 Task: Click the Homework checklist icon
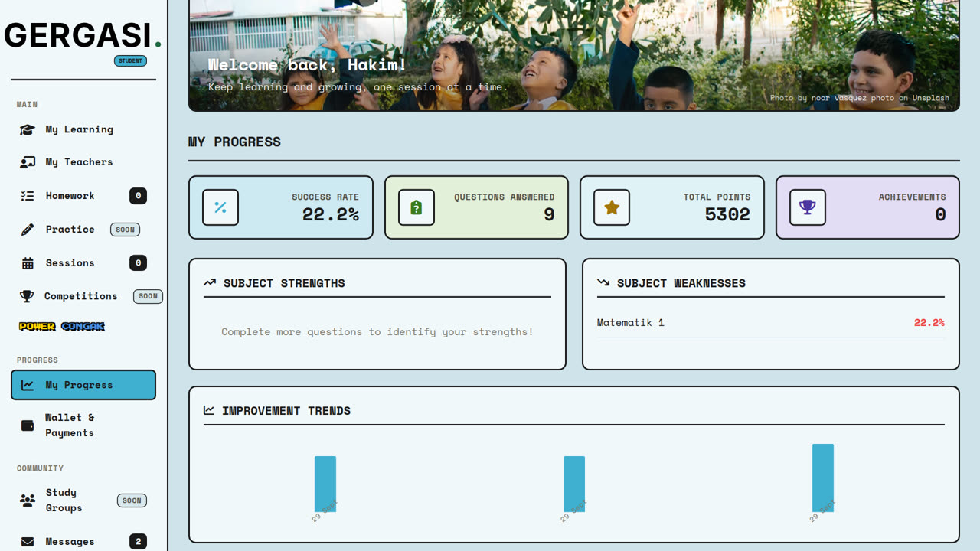coord(28,196)
